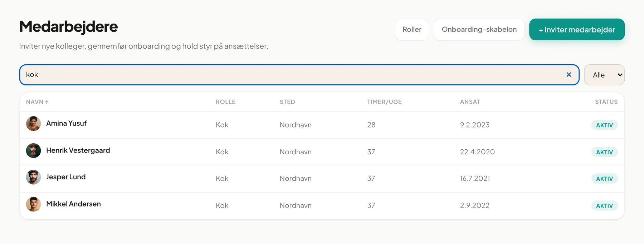
Task: Sort by the NAVN column header
Action: point(37,102)
